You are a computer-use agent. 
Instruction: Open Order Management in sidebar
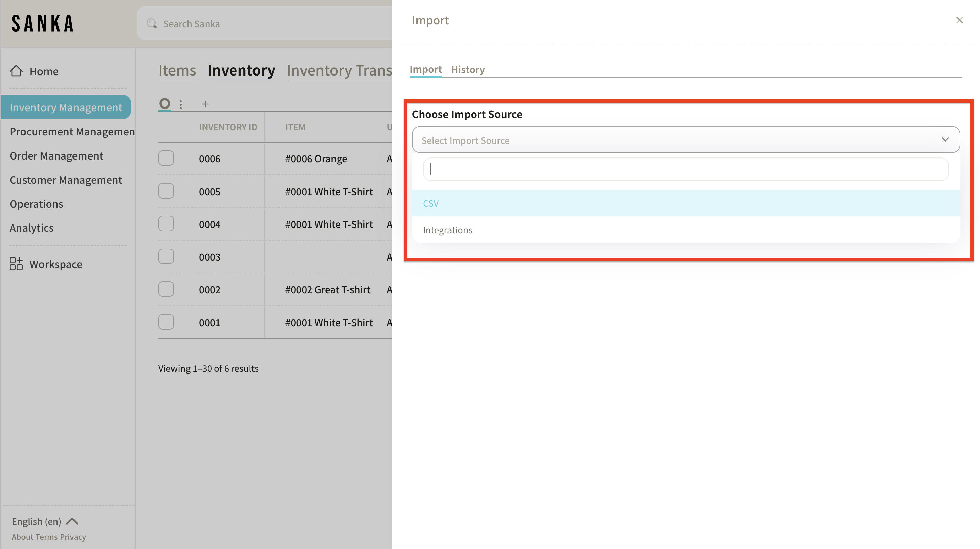tap(56, 155)
